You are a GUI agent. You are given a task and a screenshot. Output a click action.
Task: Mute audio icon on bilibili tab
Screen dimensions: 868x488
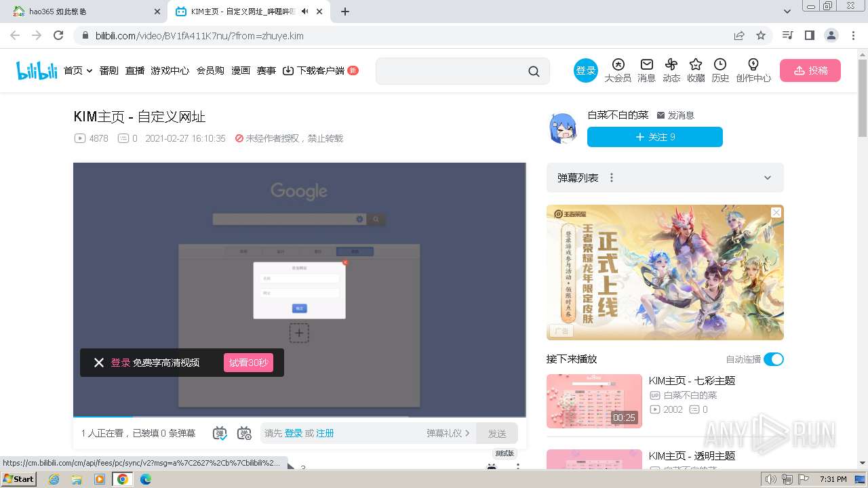[304, 12]
